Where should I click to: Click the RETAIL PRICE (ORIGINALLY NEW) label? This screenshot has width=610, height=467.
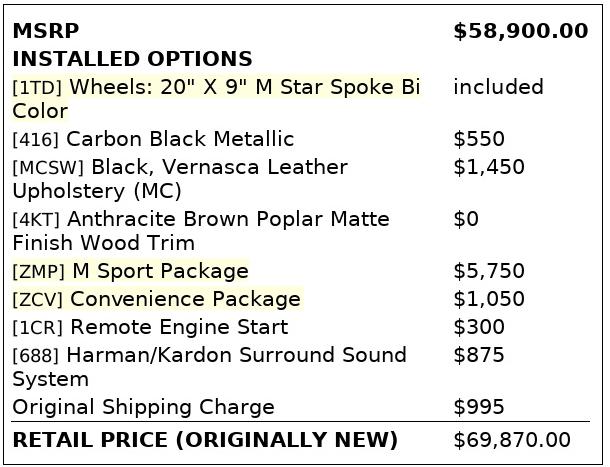(x=205, y=440)
